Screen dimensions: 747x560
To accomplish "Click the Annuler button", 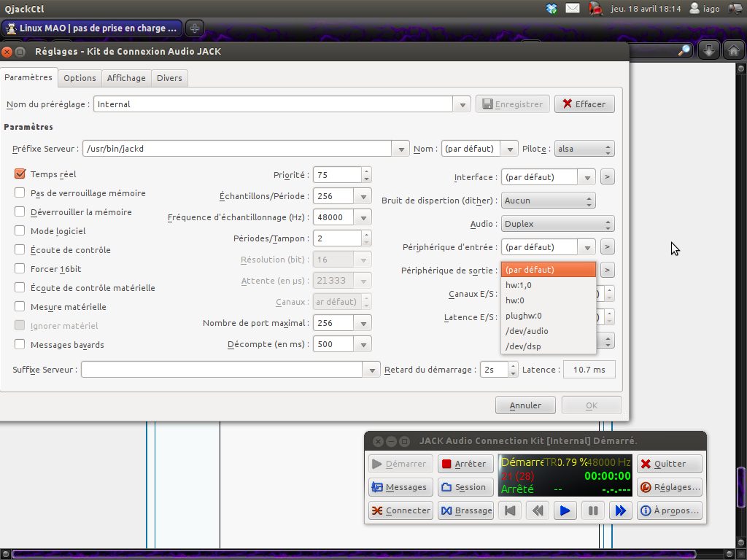I will click(525, 405).
